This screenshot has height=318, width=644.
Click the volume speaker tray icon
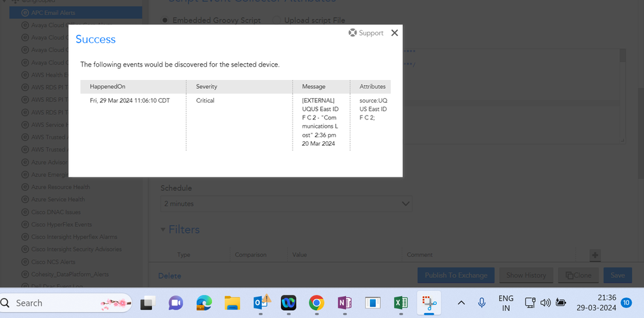(x=545, y=303)
